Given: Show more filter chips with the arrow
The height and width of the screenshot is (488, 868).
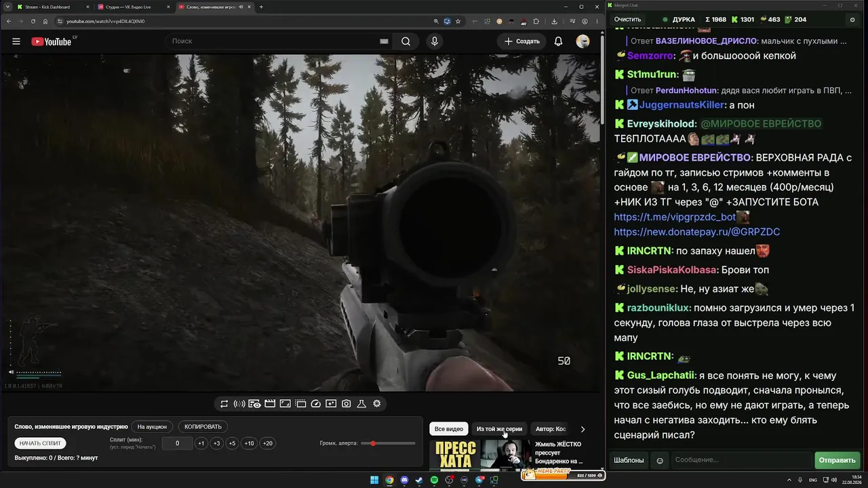Looking at the screenshot, I should pos(583,429).
